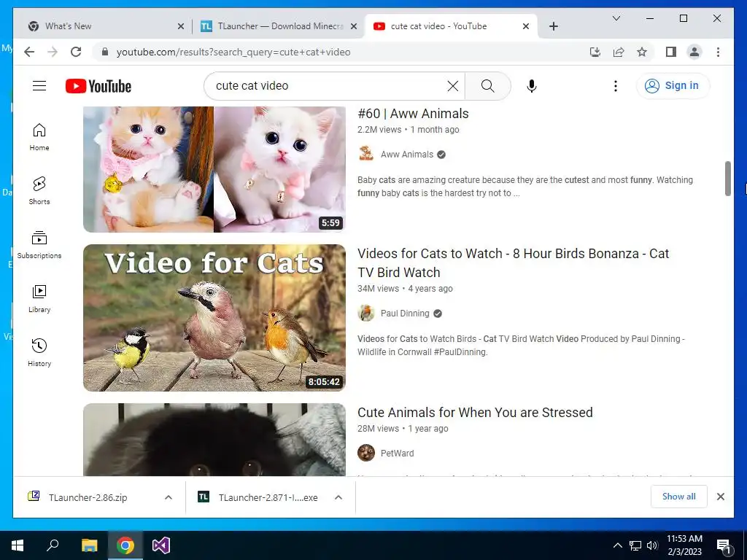Share this page from the address bar
The height and width of the screenshot is (560, 747).
[x=619, y=52]
